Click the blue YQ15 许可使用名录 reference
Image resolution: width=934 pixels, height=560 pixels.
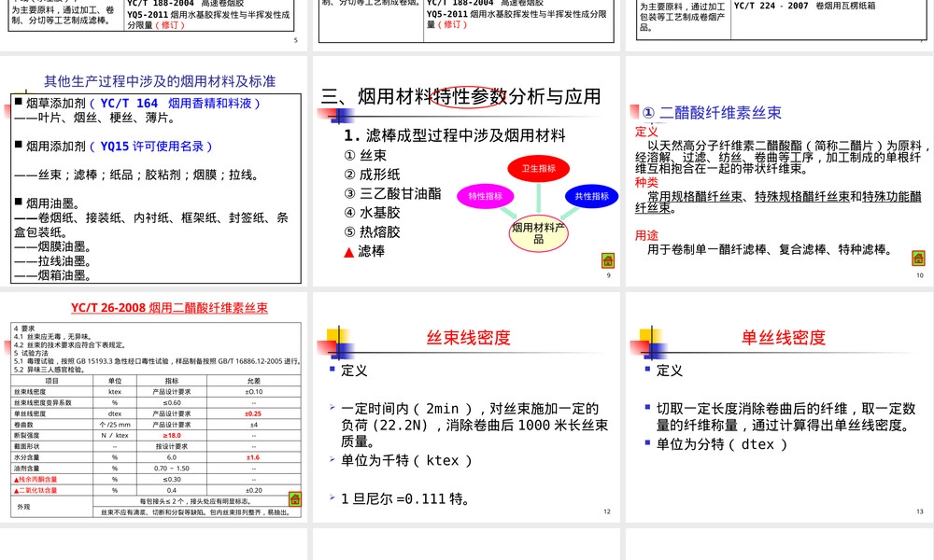pyautogui.click(x=150, y=146)
